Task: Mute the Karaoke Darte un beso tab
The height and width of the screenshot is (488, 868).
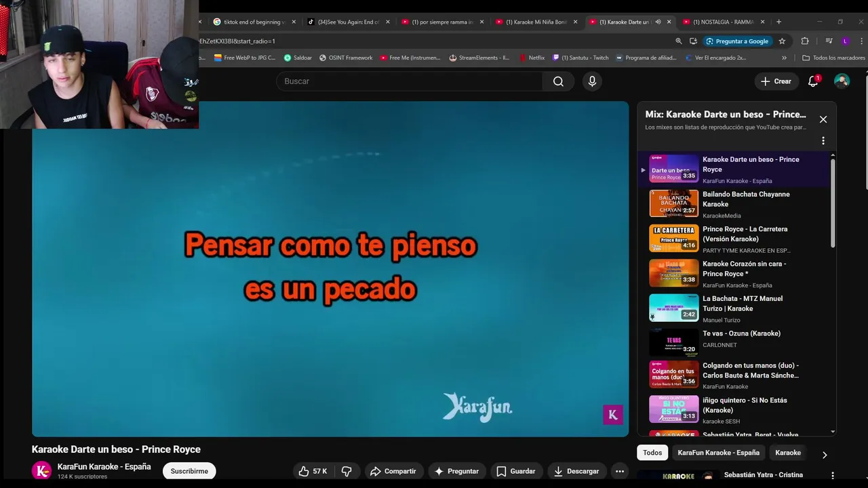Action: [x=658, y=22]
